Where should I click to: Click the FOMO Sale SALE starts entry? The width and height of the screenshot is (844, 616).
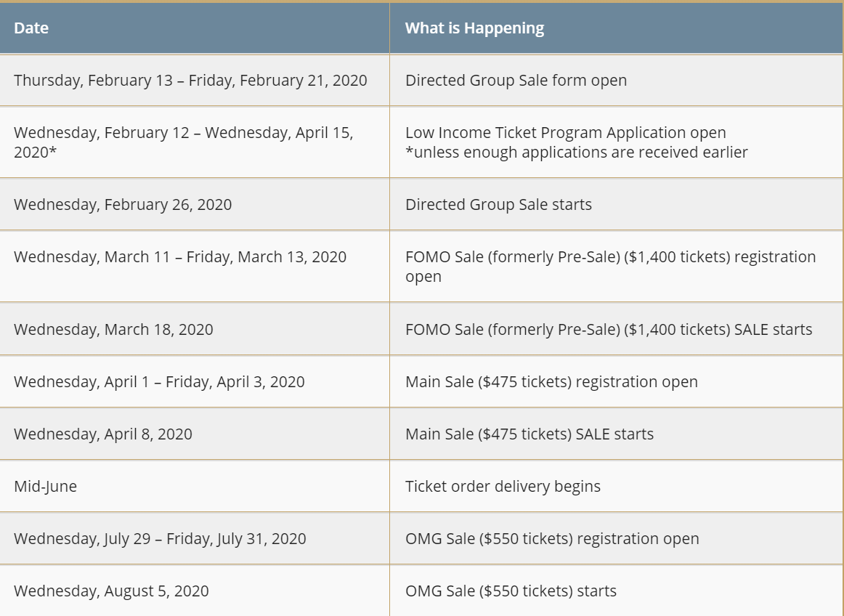[609, 330]
